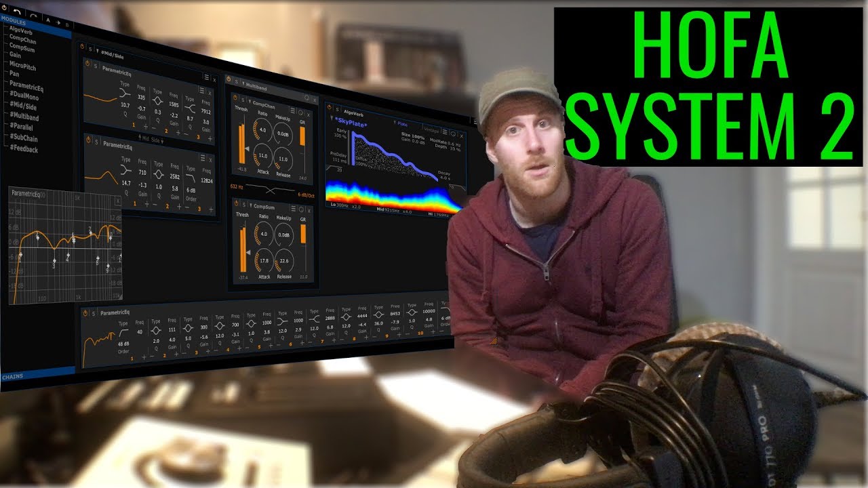Select Pan module in the list
This screenshot has height=488, width=868.
14,73
